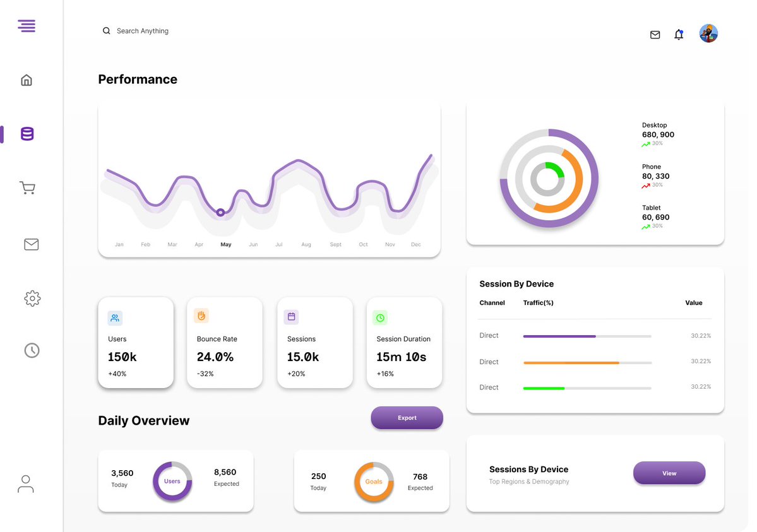Open the Users 150k card
The image size is (757, 532).
click(x=136, y=342)
